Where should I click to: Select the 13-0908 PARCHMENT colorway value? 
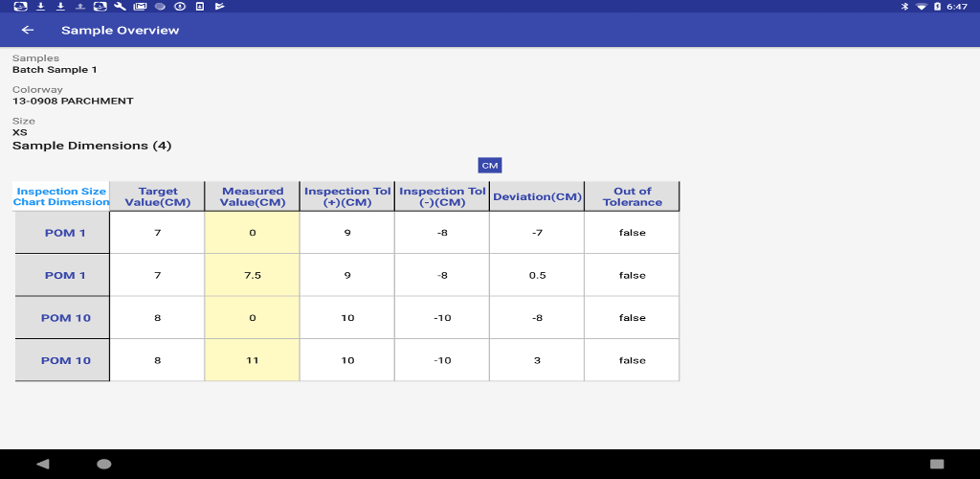click(73, 101)
